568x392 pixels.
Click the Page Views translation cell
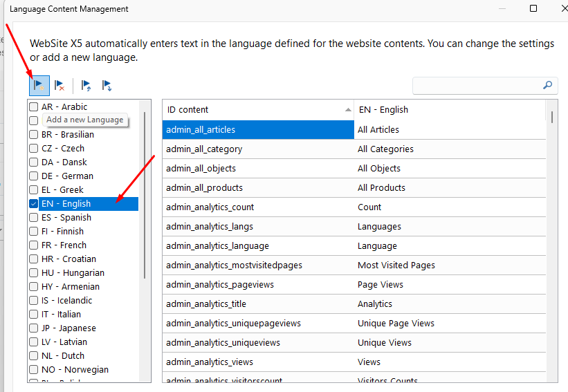click(450, 285)
